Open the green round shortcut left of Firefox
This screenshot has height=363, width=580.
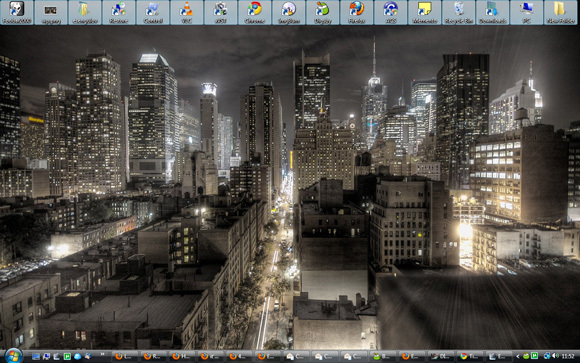tap(323, 12)
